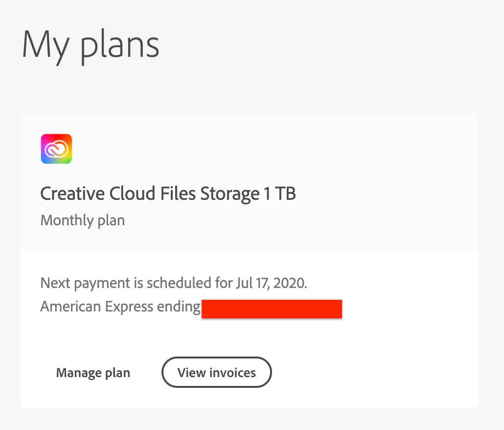This screenshot has width=504, height=430.
Task: Click the "American Express" card brand text
Action: [x=96, y=307]
